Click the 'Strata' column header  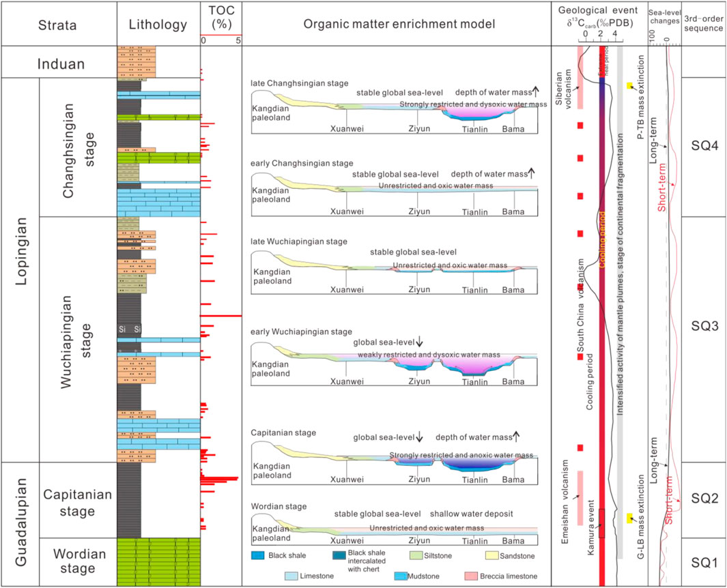coord(57,25)
